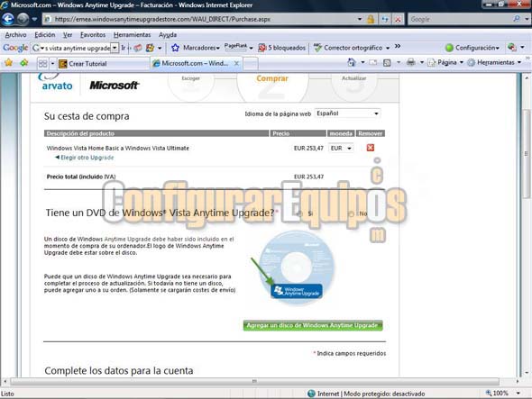Click the browser Forward arrow button
Viewport: 532px width, 399px height.
23,19
